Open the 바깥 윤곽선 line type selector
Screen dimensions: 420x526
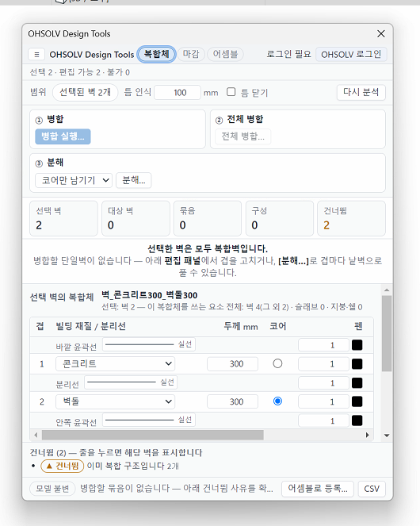149,344
